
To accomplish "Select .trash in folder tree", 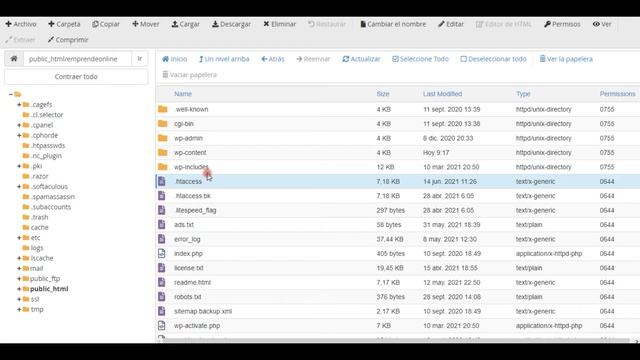I will pos(40,217).
